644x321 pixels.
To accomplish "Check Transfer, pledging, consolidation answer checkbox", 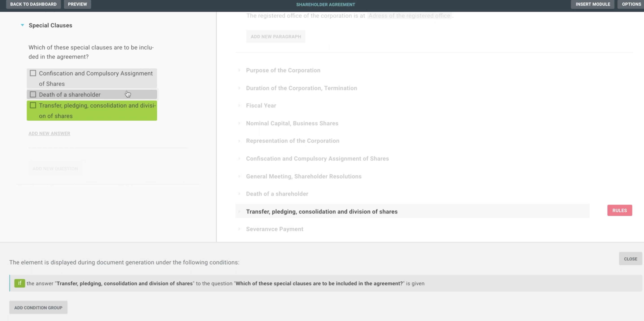I will 33,106.
